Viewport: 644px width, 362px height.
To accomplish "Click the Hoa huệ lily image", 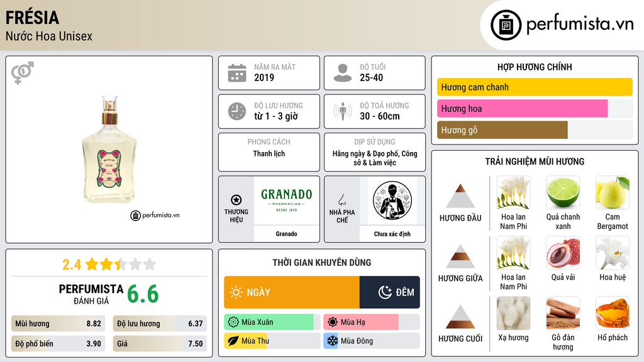I will point(613,253).
